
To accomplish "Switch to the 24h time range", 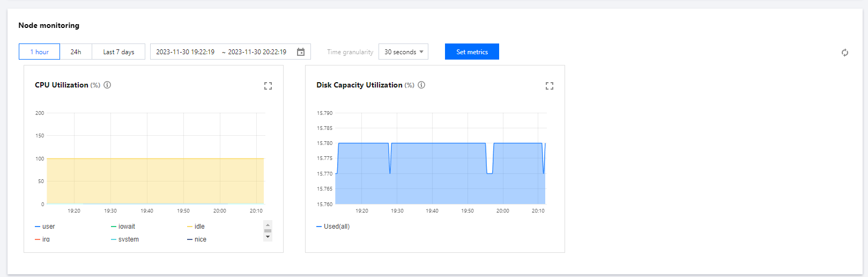I will pyautogui.click(x=76, y=52).
